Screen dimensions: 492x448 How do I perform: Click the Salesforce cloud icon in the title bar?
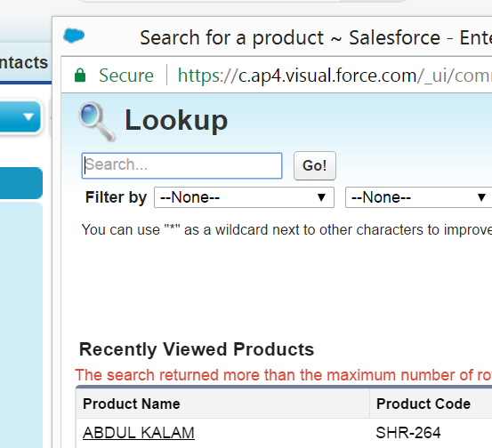pos(74,36)
